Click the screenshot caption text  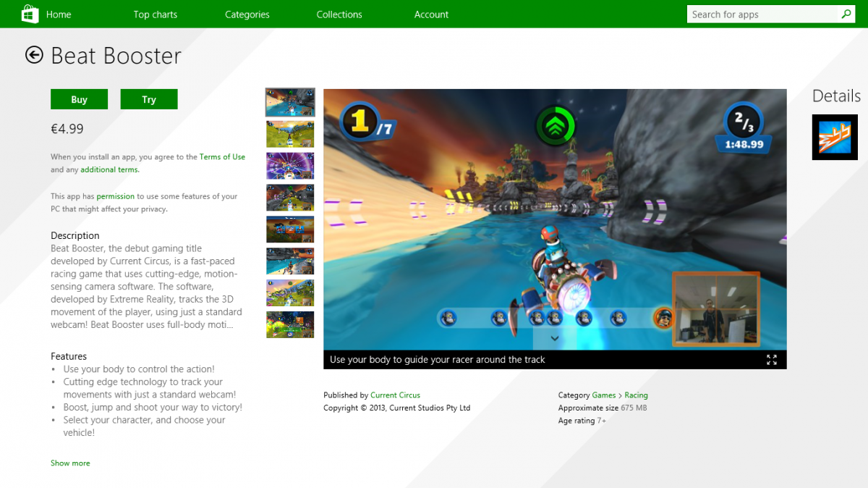[x=438, y=360]
